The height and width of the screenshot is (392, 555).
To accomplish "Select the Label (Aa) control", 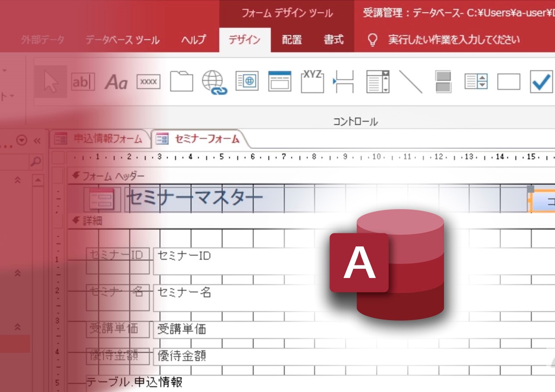I will [116, 82].
